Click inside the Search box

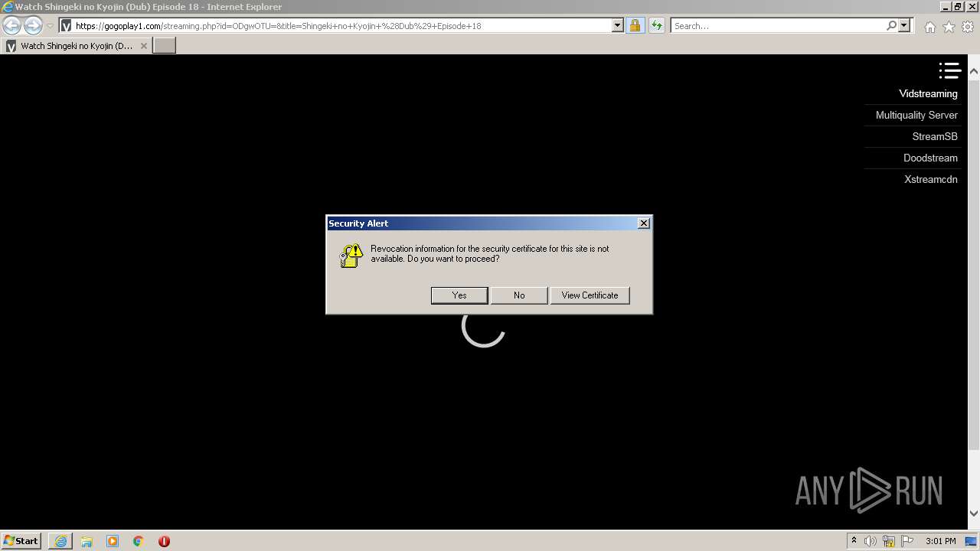[x=777, y=25]
